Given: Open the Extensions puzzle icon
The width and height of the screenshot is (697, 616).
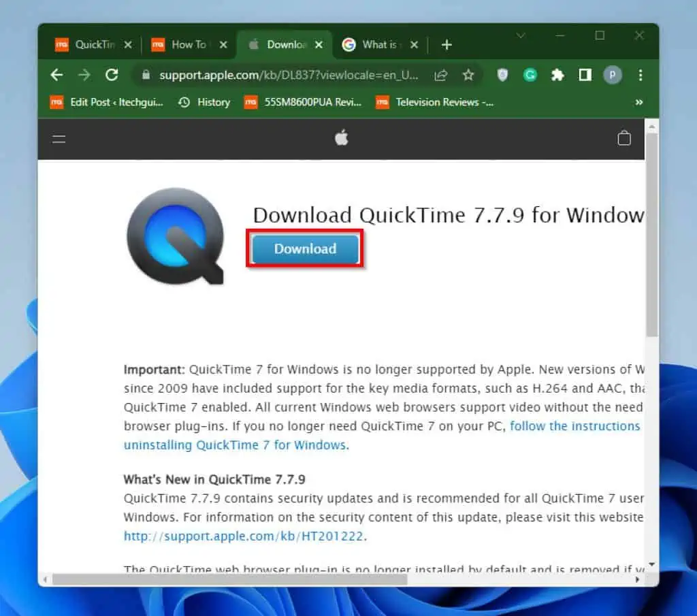Looking at the screenshot, I should click(557, 75).
